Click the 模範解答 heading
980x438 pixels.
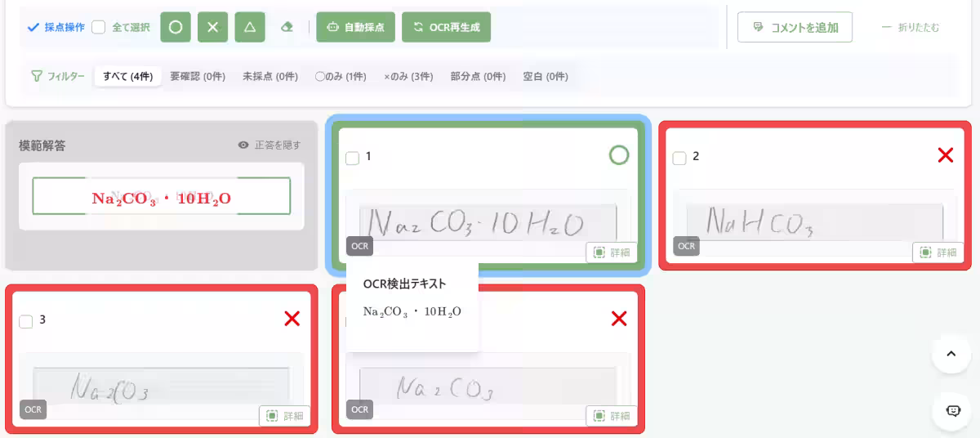pyautogui.click(x=42, y=145)
